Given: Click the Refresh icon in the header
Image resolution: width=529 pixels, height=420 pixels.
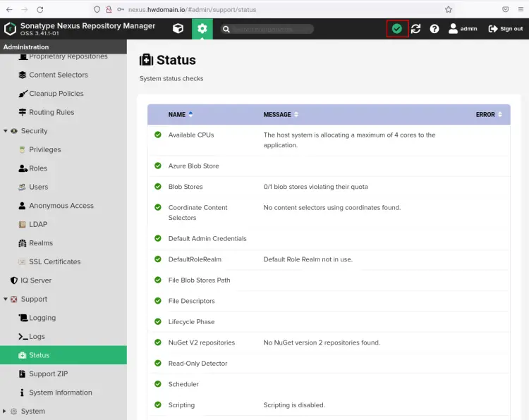Looking at the screenshot, I should [415, 29].
